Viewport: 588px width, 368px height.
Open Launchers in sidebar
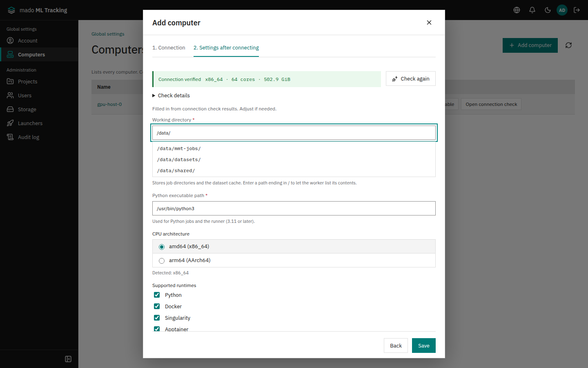(39, 123)
